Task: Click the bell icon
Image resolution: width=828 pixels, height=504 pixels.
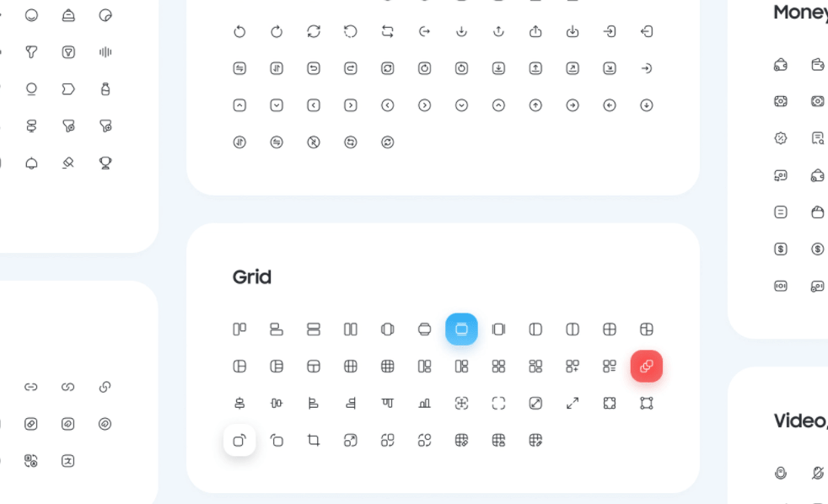Action: point(32,163)
